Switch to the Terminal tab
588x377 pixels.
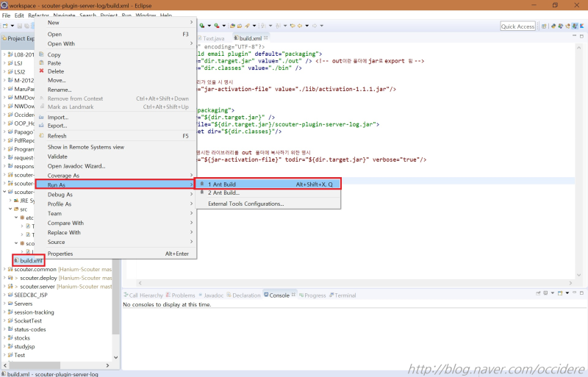point(343,295)
